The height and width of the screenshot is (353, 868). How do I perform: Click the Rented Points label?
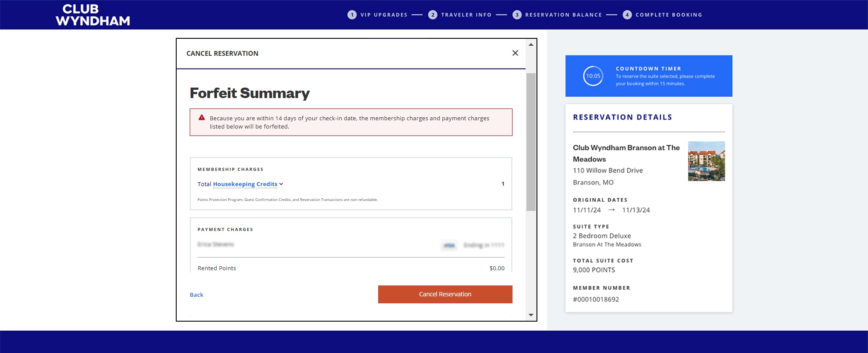click(x=217, y=268)
